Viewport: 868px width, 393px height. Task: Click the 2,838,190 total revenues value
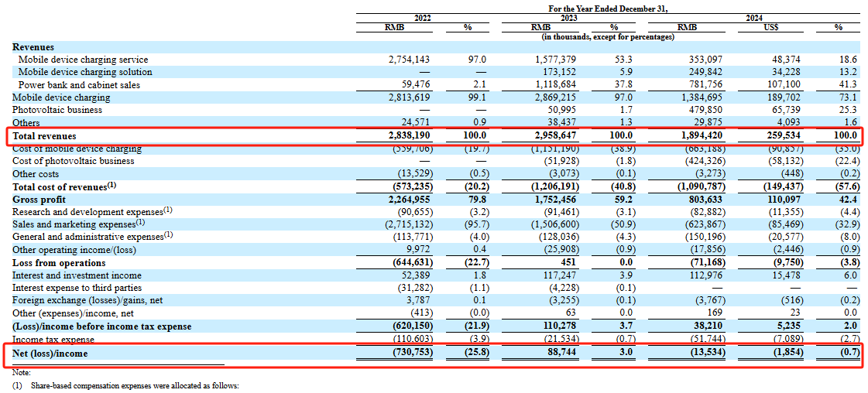408,136
